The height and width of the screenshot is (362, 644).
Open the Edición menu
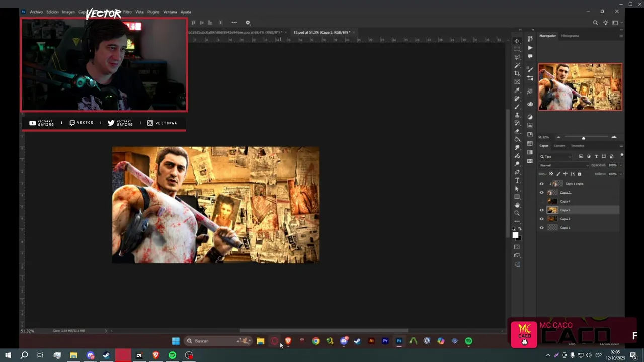click(x=52, y=12)
